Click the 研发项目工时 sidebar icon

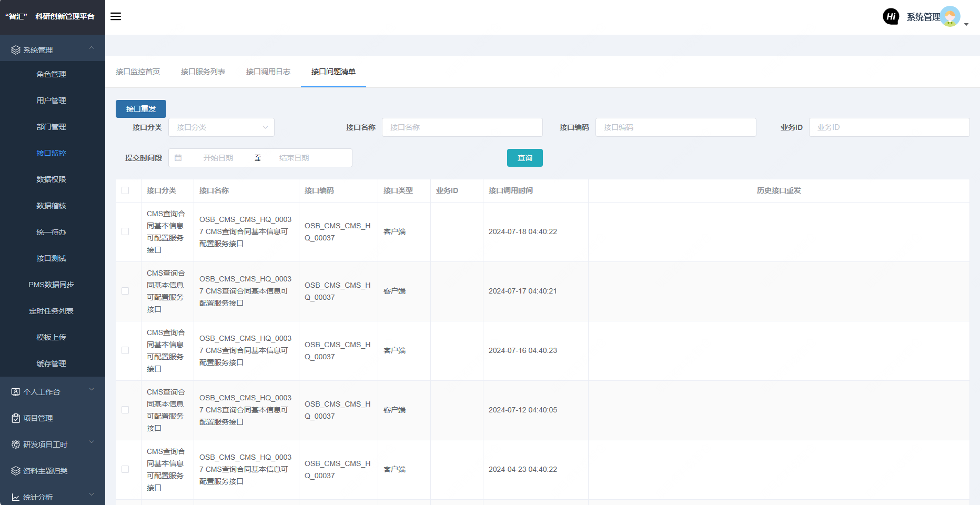click(16, 445)
